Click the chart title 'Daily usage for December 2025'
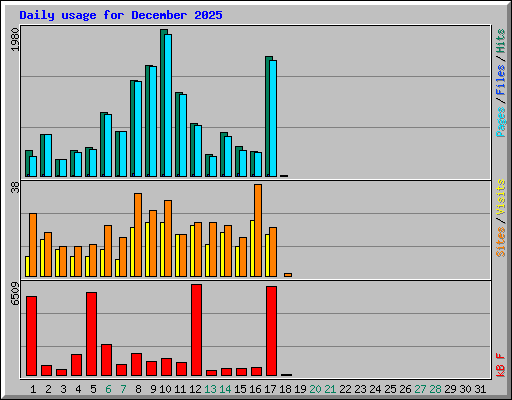This screenshot has width=512, height=400. [121, 15]
